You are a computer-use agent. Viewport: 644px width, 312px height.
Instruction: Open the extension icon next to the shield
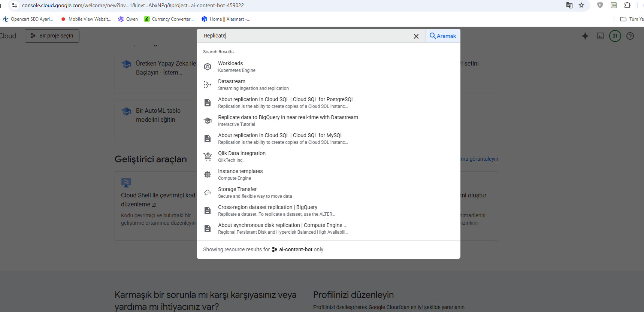614,5
